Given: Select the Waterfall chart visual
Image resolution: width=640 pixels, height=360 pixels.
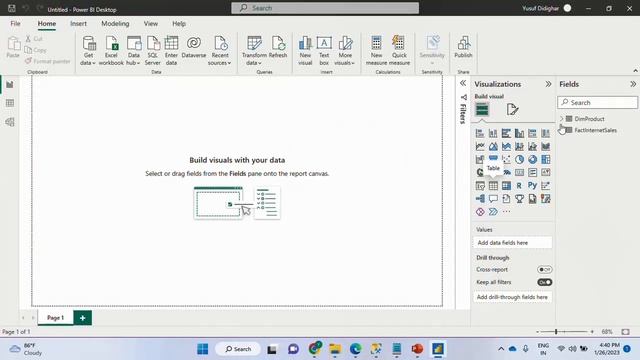Looking at the screenshot, I should [x=480, y=159].
